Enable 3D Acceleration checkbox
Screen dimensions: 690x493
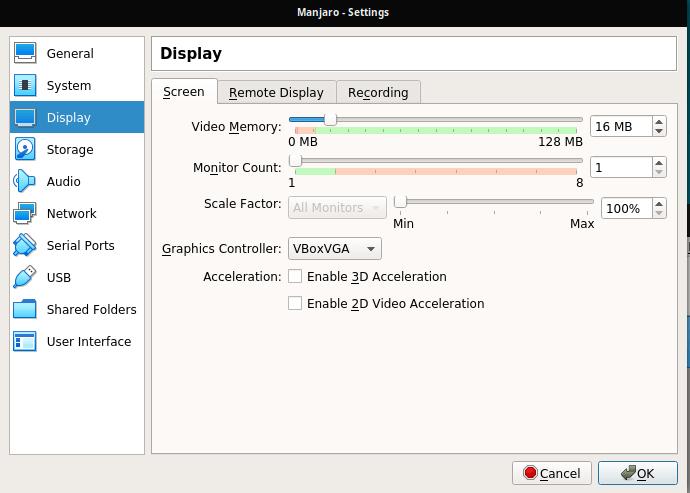[295, 276]
